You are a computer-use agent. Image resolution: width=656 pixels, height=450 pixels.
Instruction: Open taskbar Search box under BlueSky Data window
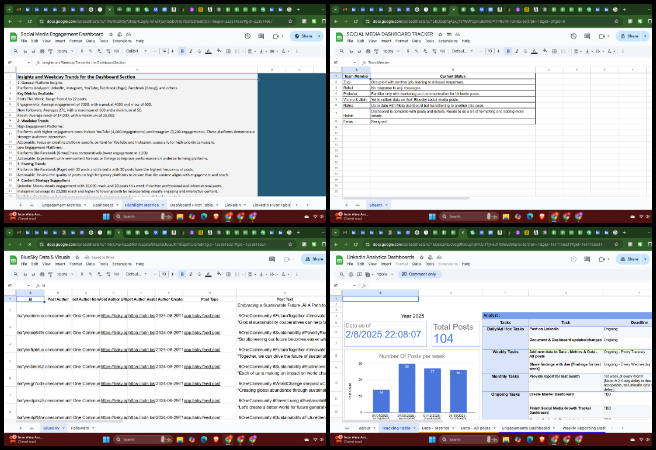coord(143,439)
